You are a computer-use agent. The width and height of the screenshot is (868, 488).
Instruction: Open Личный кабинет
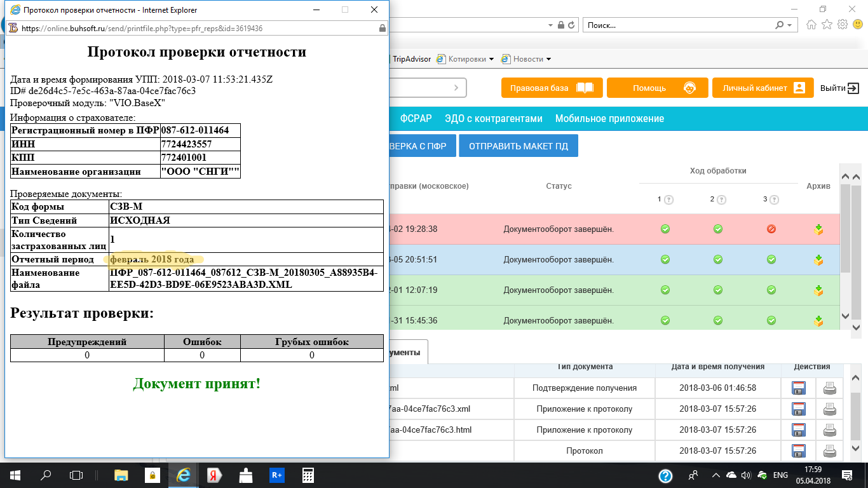763,88
